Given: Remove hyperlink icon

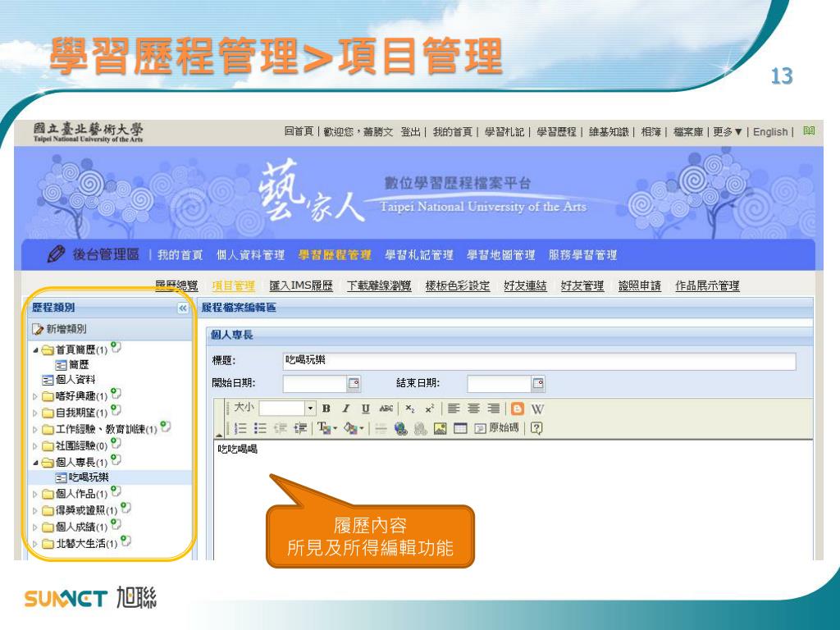Looking at the screenshot, I should tap(421, 428).
